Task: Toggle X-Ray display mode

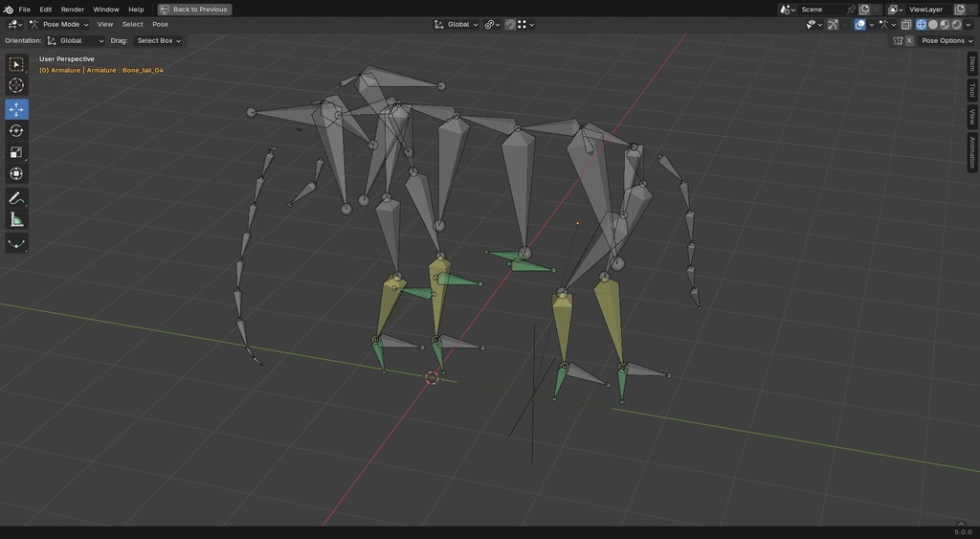Action: (x=906, y=24)
